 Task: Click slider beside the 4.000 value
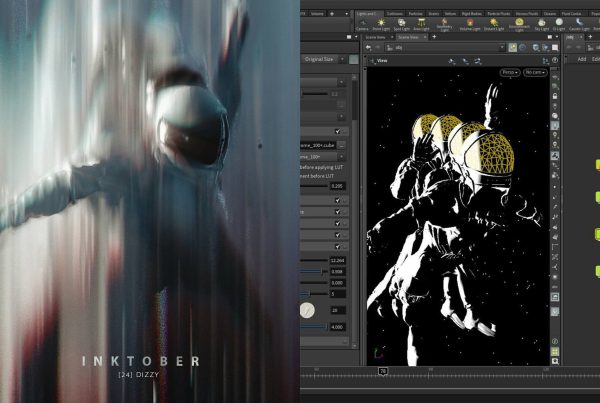(x=314, y=326)
